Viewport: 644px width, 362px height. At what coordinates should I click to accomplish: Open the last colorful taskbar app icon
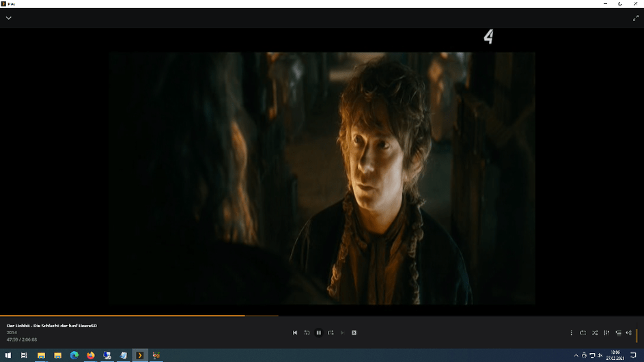[156, 355]
